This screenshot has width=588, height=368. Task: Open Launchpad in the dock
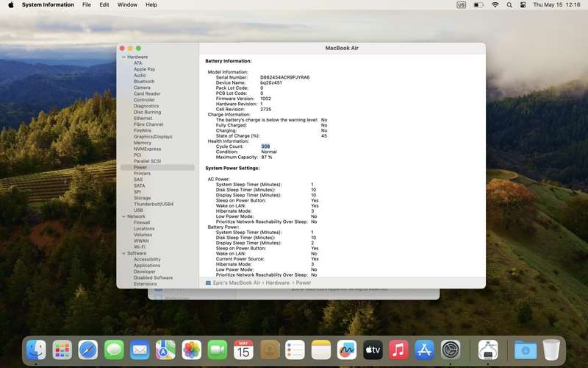point(62,350)
